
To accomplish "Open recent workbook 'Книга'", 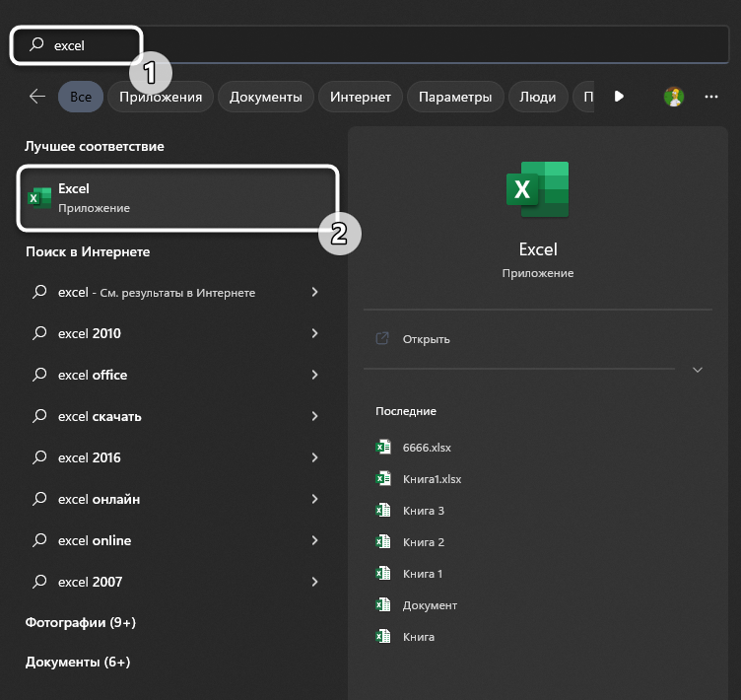I will point(419,637).
